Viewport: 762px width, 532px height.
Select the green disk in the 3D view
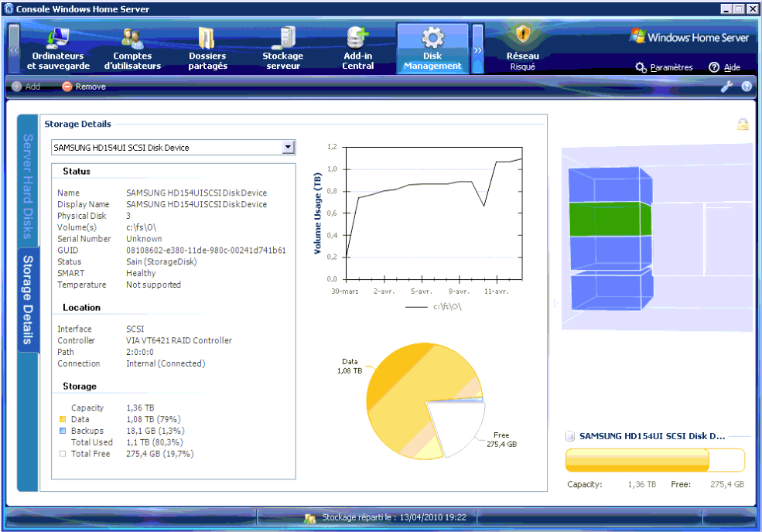tap(610, 219)
